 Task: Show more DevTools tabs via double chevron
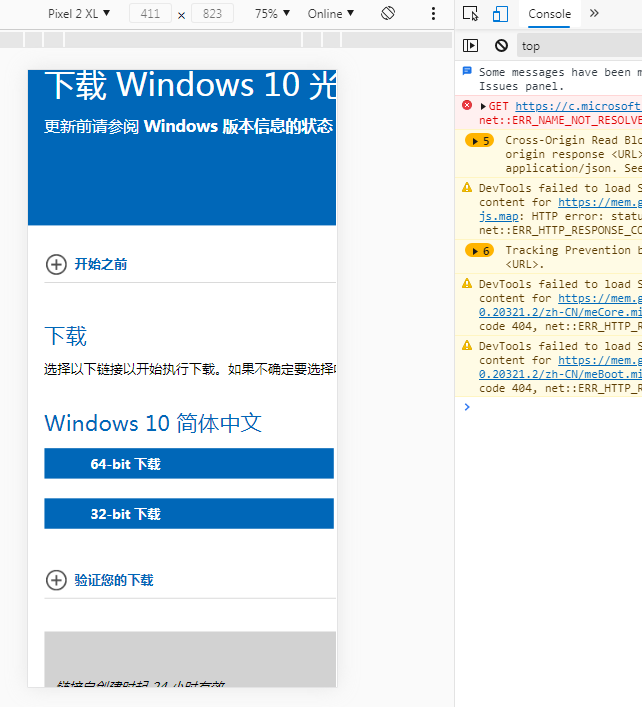[594, 14]
